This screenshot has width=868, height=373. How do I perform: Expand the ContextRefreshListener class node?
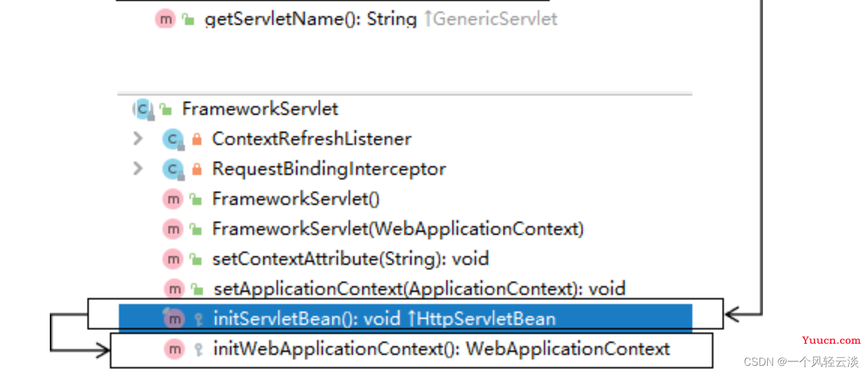tap(138, 139)
